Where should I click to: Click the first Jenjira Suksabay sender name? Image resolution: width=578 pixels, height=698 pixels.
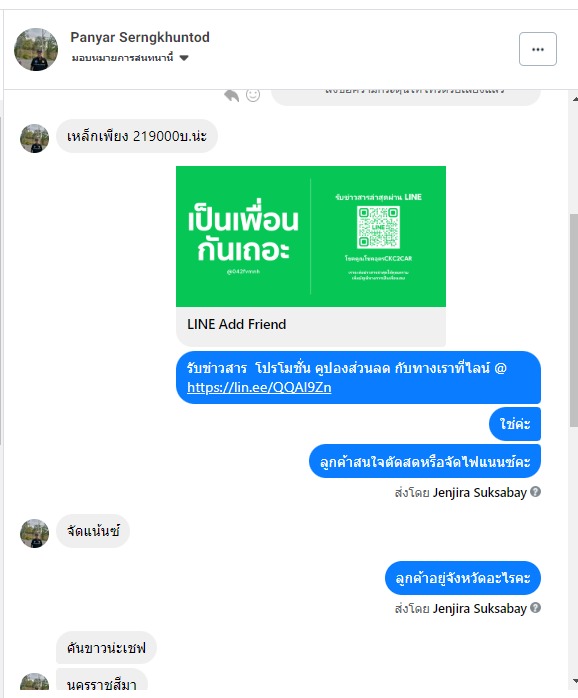(x=480, y=493)
